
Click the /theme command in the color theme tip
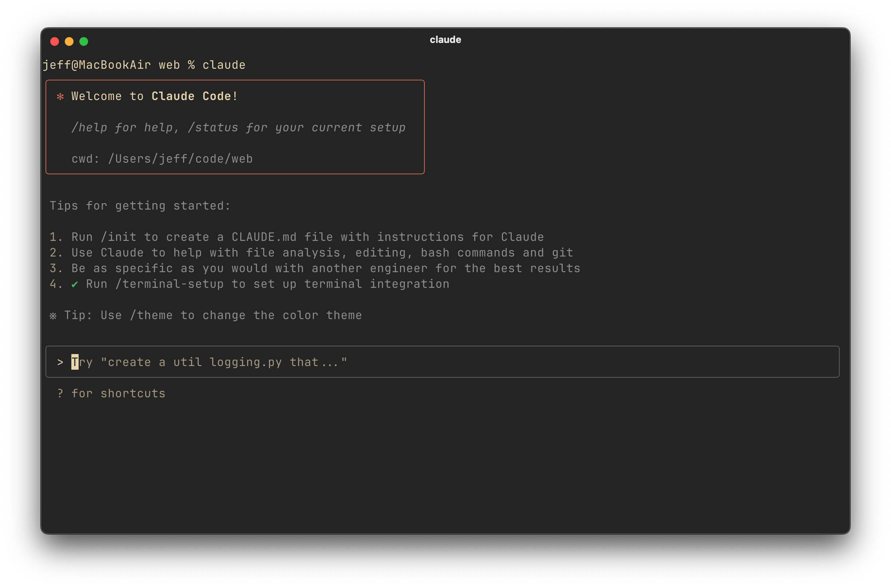coord(151,315)
